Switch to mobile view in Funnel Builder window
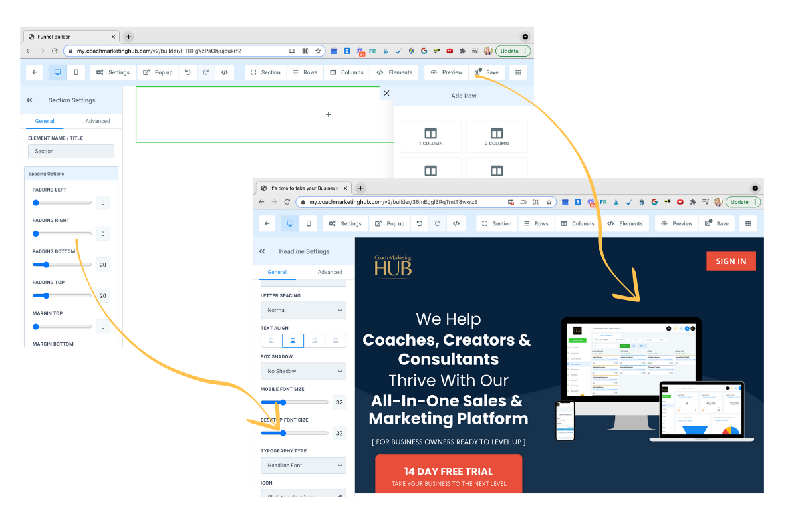Image resolution: width=798 pixels, height=532 pixels. click(x=76, y=72)
